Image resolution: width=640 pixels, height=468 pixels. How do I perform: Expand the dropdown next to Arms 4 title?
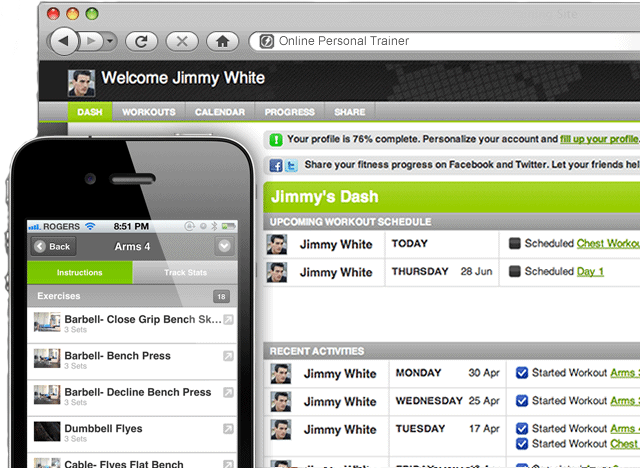[x=224, y=246]
